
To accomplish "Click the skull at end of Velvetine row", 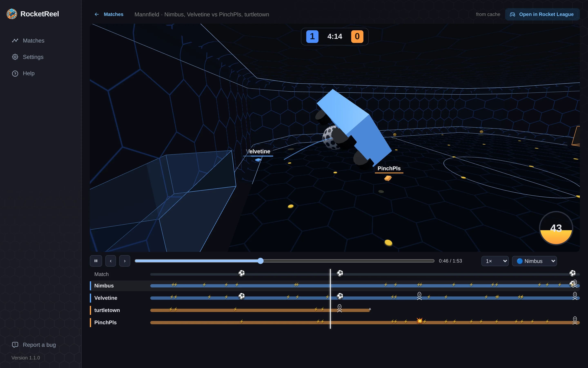I will point(575,296).
